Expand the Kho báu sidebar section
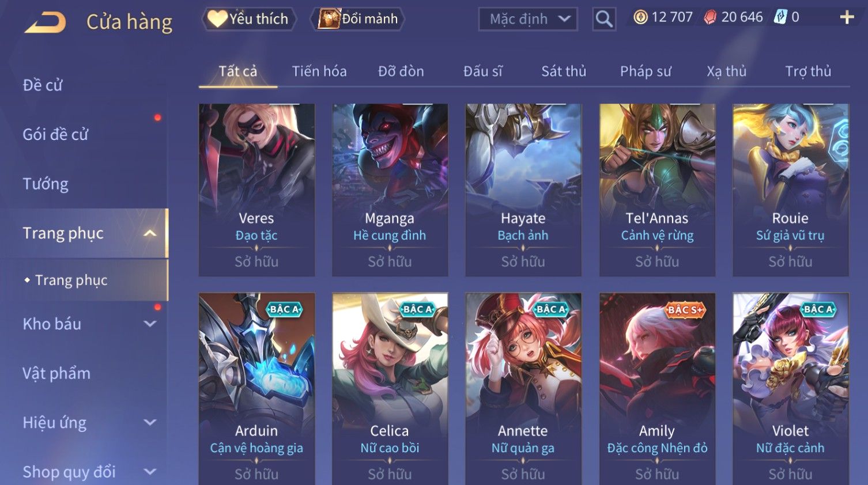The width and height of the screenshot is (868, 485). coord(150,324)
